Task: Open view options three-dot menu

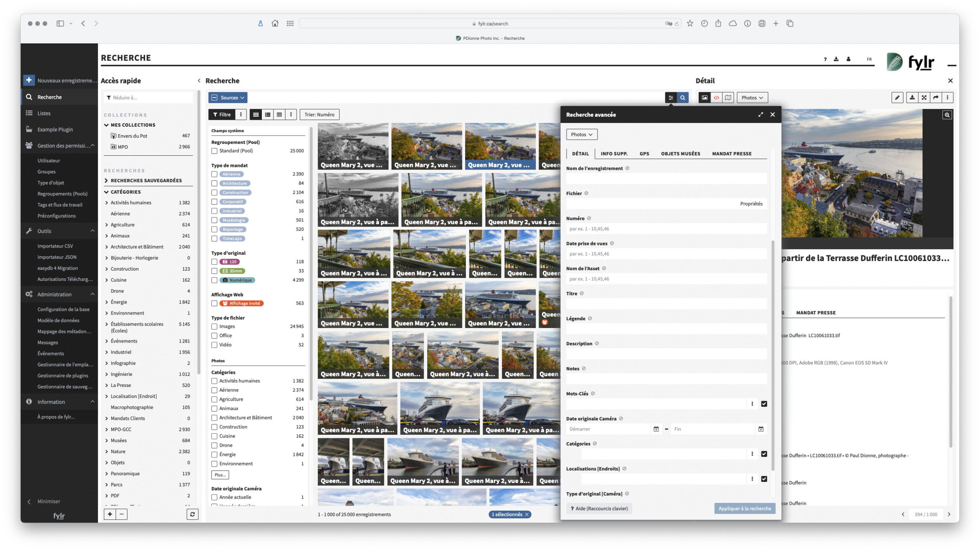Action: (x=291, y=114)
